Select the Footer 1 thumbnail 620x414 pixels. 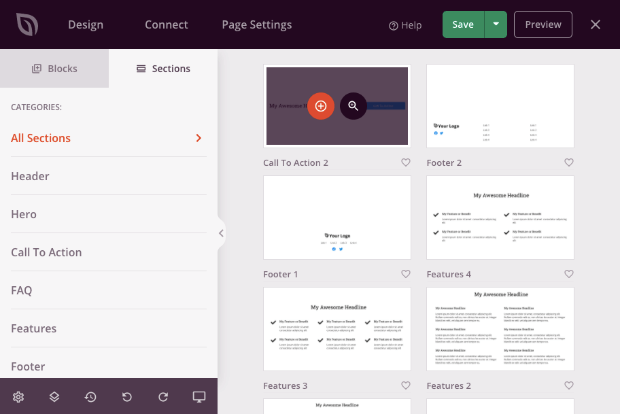[337, 217]
